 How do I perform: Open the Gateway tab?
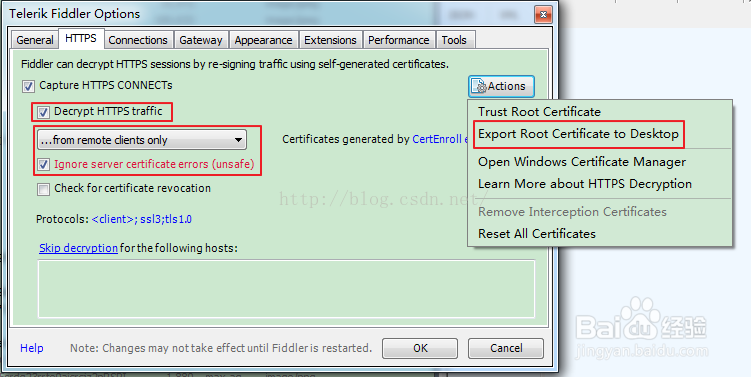pyautogui.click(x=201, y=40)
